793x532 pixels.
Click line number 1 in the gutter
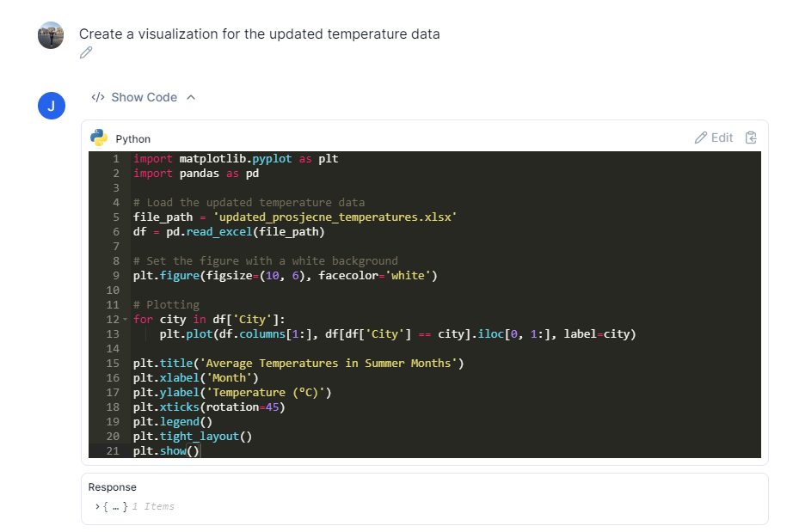tap(114, 159)
